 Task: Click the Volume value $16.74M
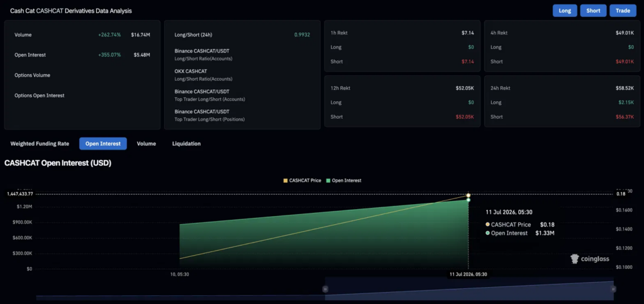tap(140, 35)
